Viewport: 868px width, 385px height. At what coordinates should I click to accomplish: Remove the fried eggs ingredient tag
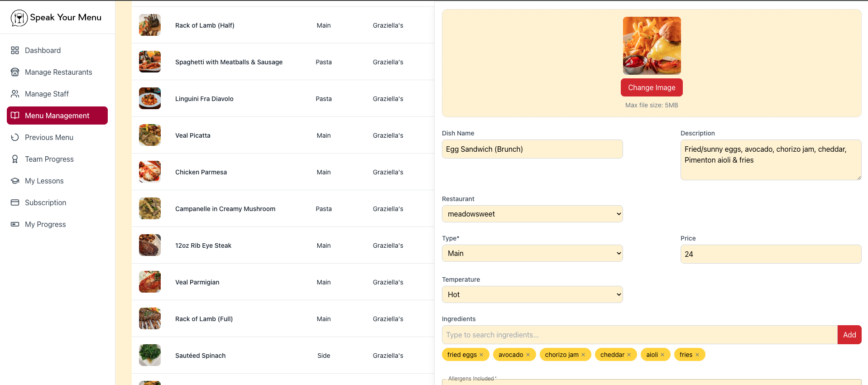[x=481, y=355]
